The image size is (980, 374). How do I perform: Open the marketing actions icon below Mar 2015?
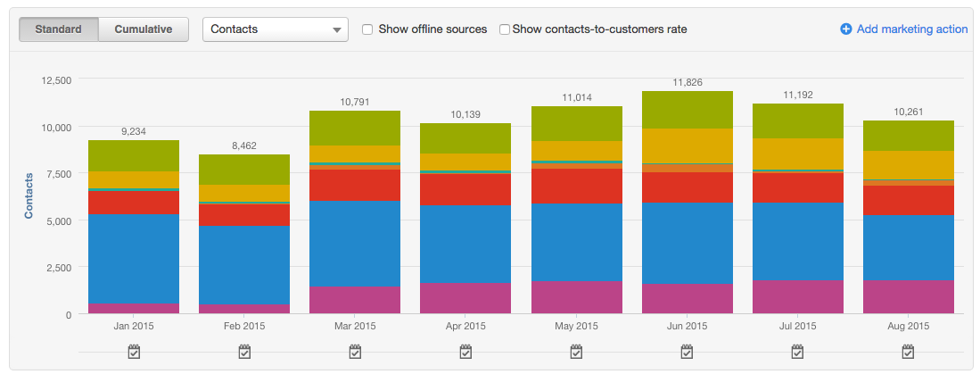click(x=355, y=352)
